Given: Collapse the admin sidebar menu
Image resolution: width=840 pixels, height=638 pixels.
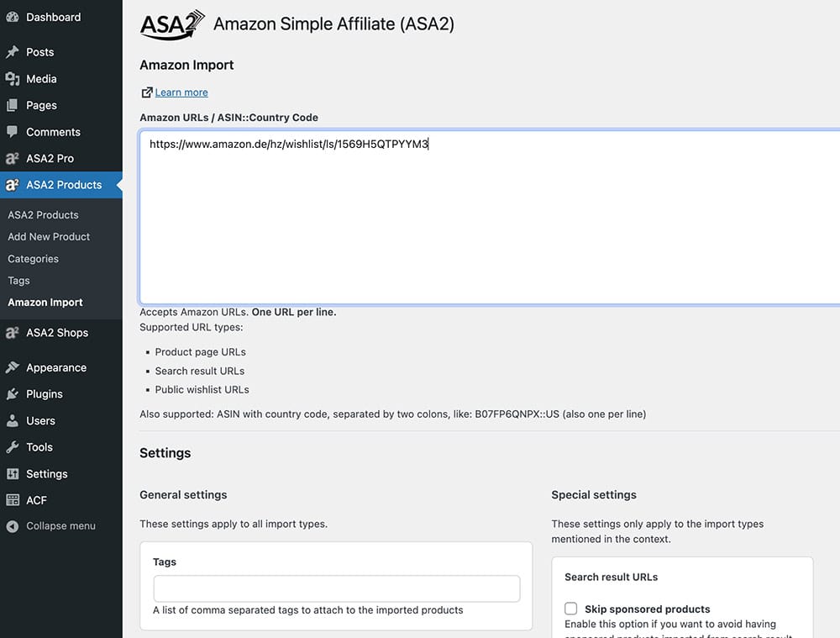Looking at the screenshot, I should pyautogui.click(x=12, y=525).
